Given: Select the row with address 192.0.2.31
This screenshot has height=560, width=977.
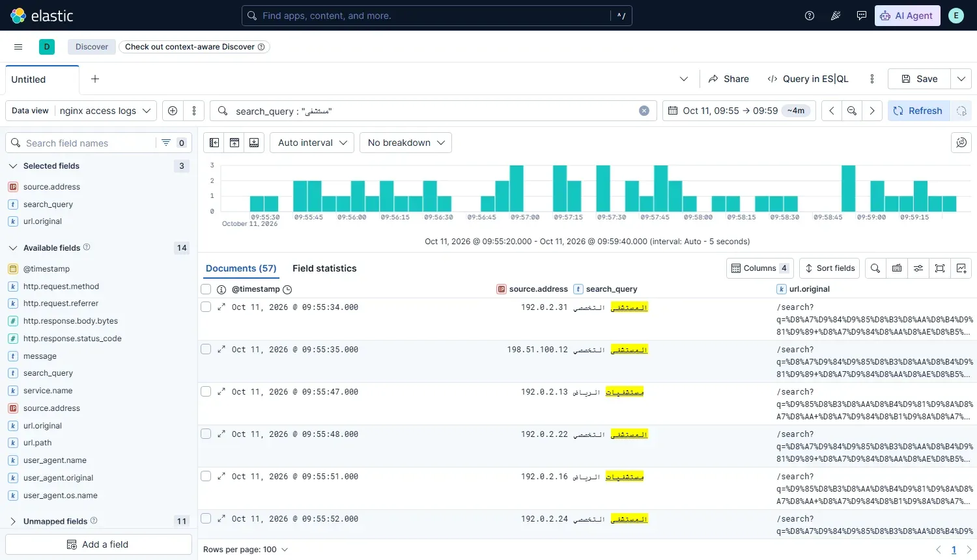Looking at the screenshot, I should click(x=206, y=307).
